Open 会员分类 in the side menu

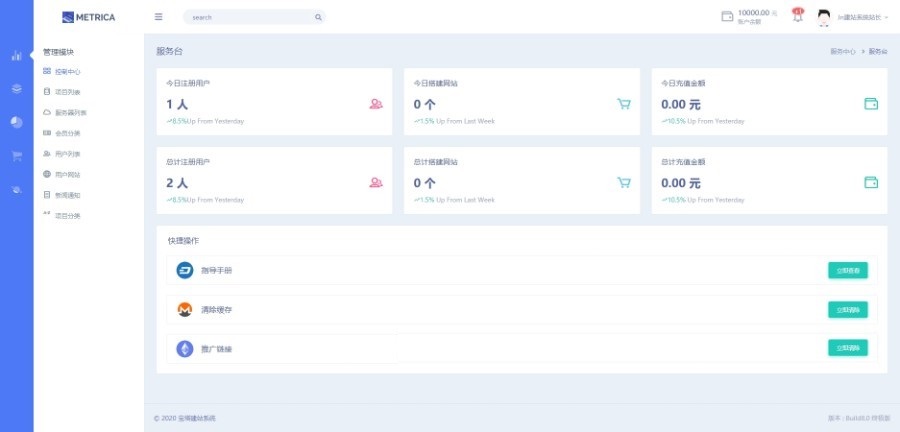click(68, 133)
